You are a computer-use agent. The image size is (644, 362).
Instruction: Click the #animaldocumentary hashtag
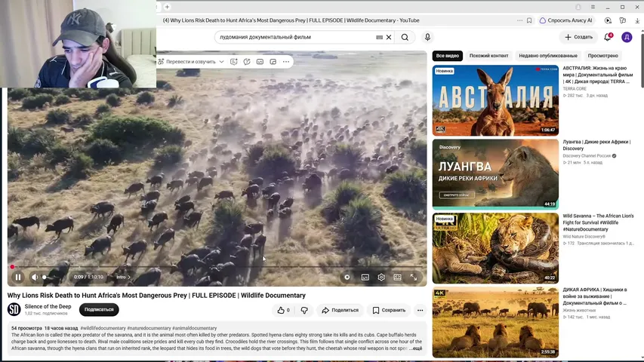(x=195, y=328)
